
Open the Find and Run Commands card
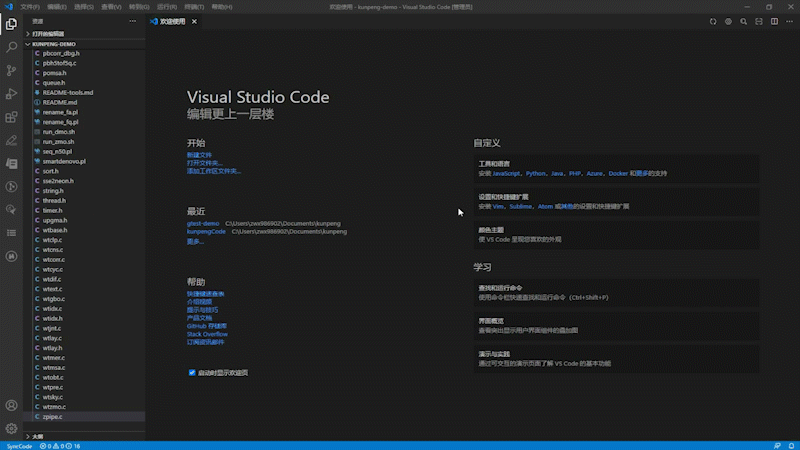(616, 293)
